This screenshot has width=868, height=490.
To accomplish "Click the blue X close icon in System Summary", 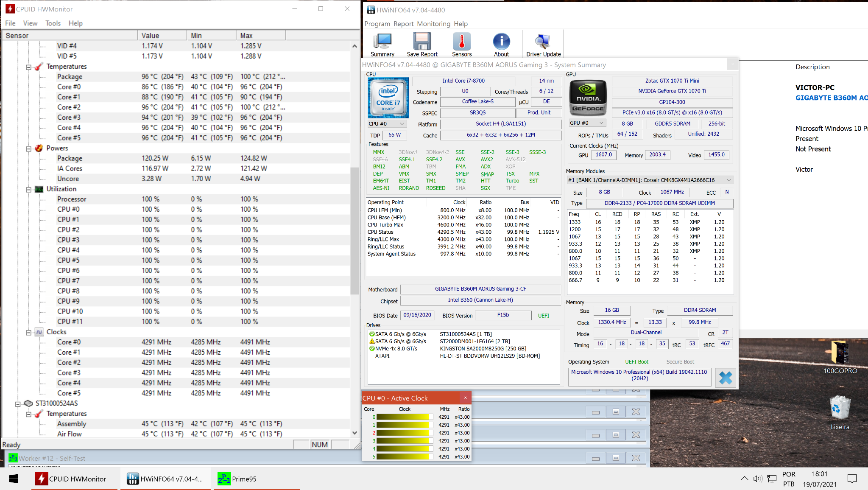I will coord(726,378).
